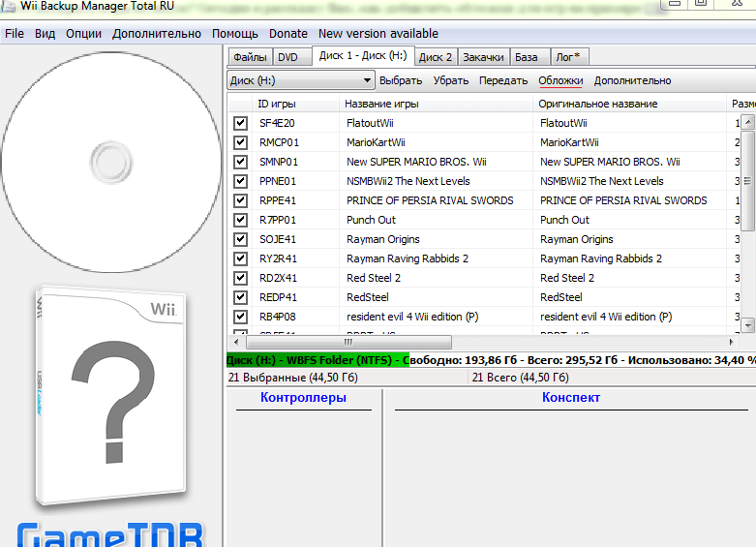Viewport: 756px width, 547px height.
Task: Open the Дополнительно menu in menu bar
Action: [156, 33]
